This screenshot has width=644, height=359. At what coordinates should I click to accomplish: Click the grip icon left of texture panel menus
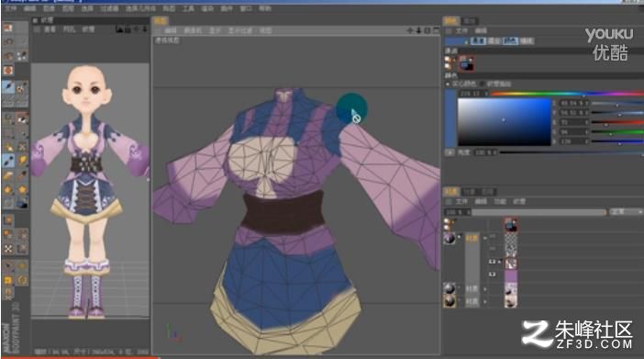[37, 29]
